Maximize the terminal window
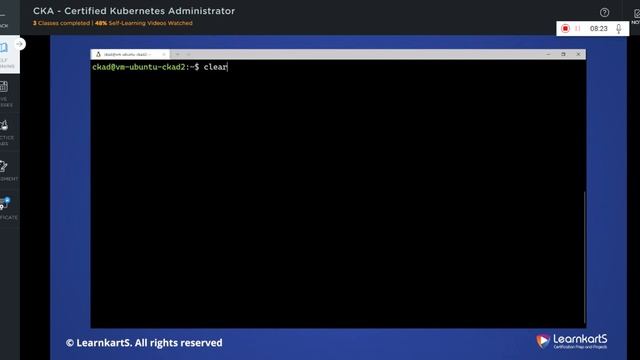 tap(563, 54)
